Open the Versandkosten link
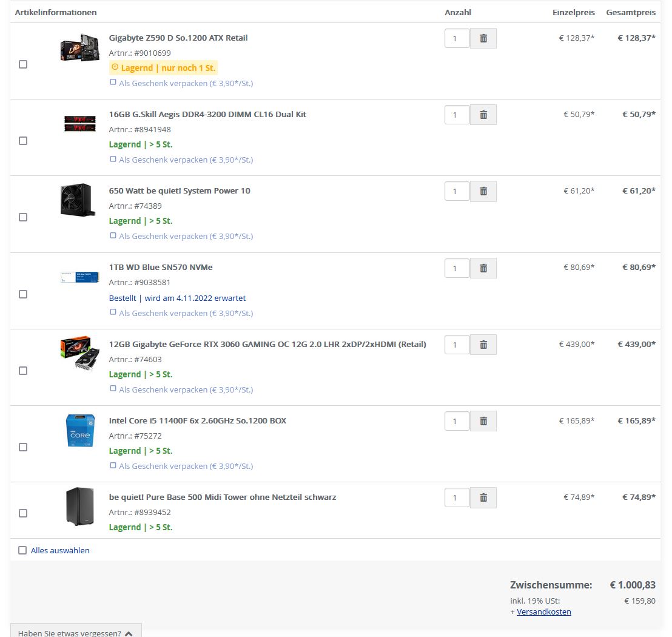Screen dimensions: 672x637 543,612
